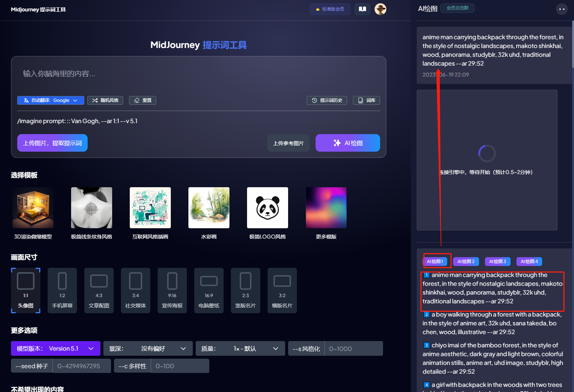Select prompt 2 about a boy walking
Image resolution: width=574 pixels, height=392 pixels.
tap(493, 323)
